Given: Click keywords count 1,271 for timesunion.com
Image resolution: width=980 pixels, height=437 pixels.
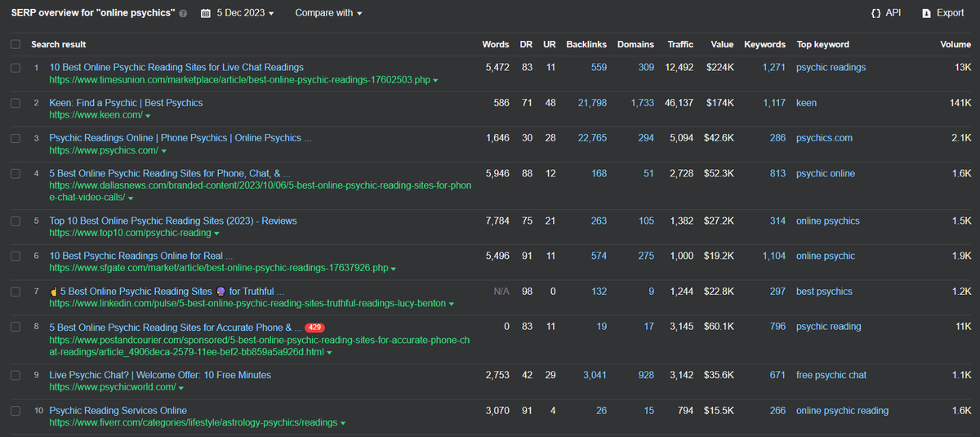Looking at the screenshot, I should [773, 68].
